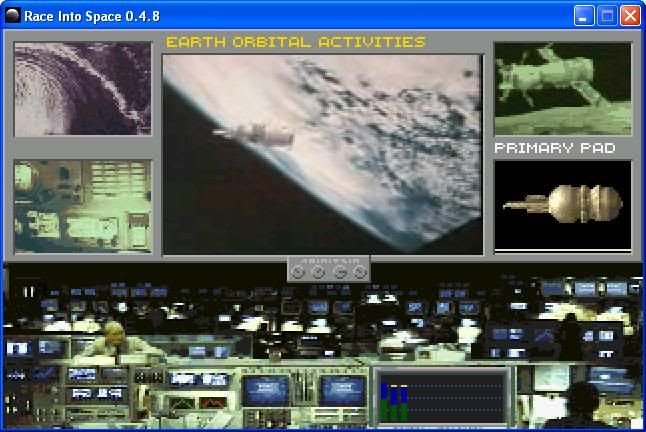Open the Race Into Space title bar icon
The image size is (646, 432).
13,16
